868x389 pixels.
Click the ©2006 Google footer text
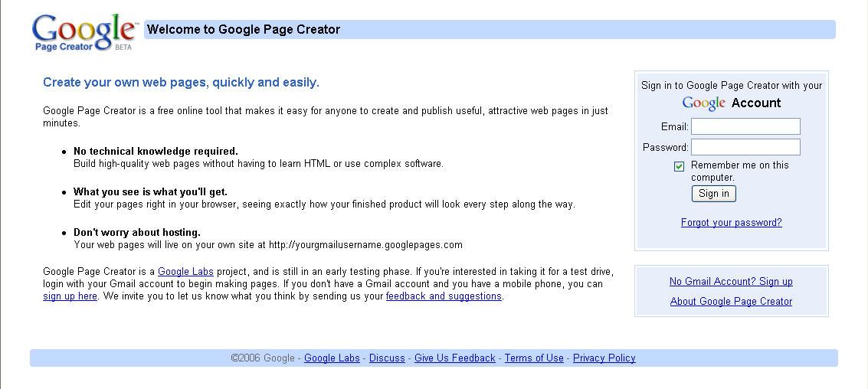263,358
